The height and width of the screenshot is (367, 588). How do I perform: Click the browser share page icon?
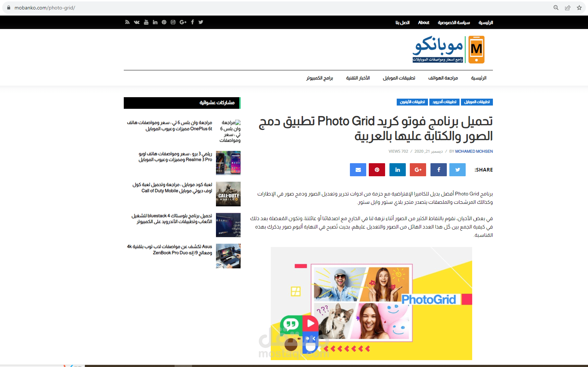[568, 8]
